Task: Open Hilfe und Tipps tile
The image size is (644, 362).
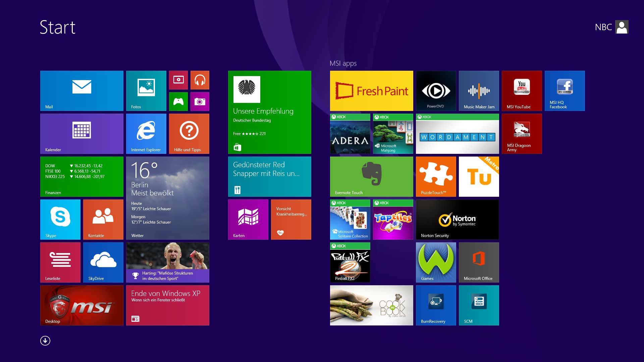Action: coord(189,133)
